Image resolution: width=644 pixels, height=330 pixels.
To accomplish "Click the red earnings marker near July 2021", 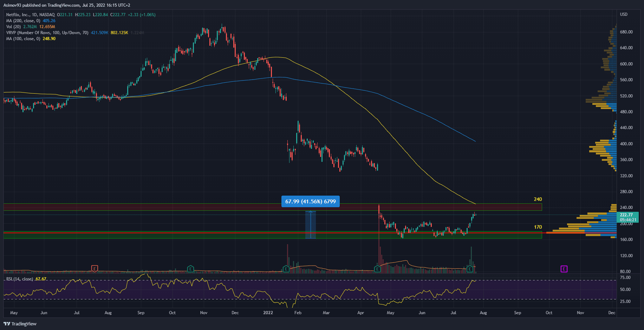I will tap(94, 269).
